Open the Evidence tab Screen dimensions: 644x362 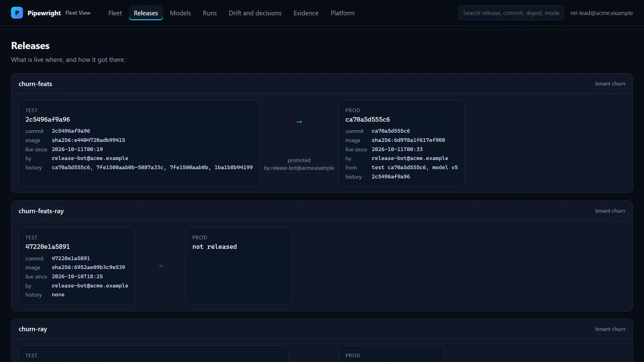(306, 13)
